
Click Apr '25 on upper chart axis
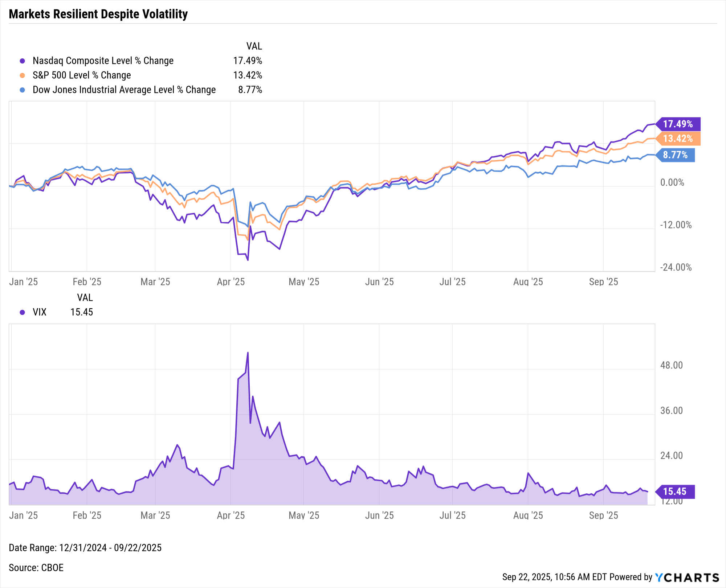tap(231, 282)
